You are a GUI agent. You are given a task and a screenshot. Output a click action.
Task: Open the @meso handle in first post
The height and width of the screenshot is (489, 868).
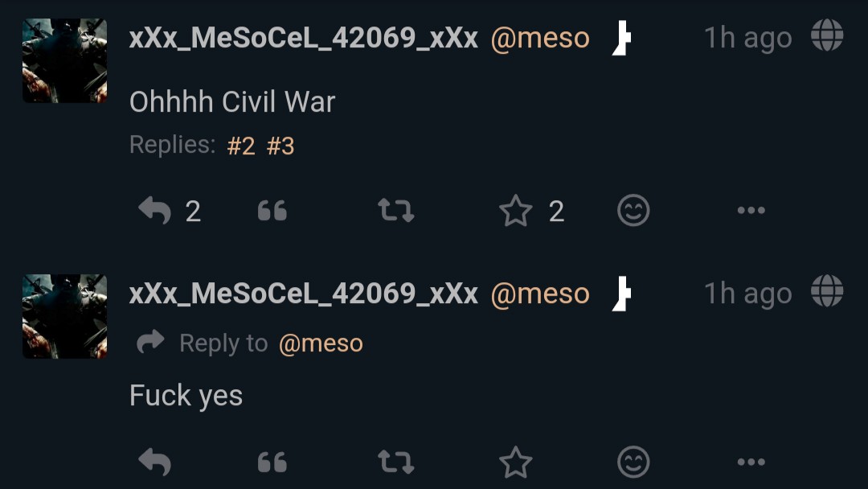click(540, 39)
